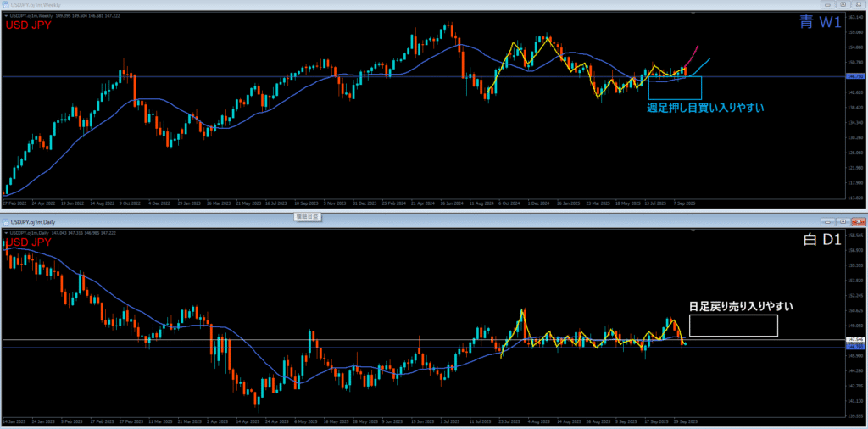
Task: Minimize the USDJPY Daily chart window
Action: click(826, 221)
